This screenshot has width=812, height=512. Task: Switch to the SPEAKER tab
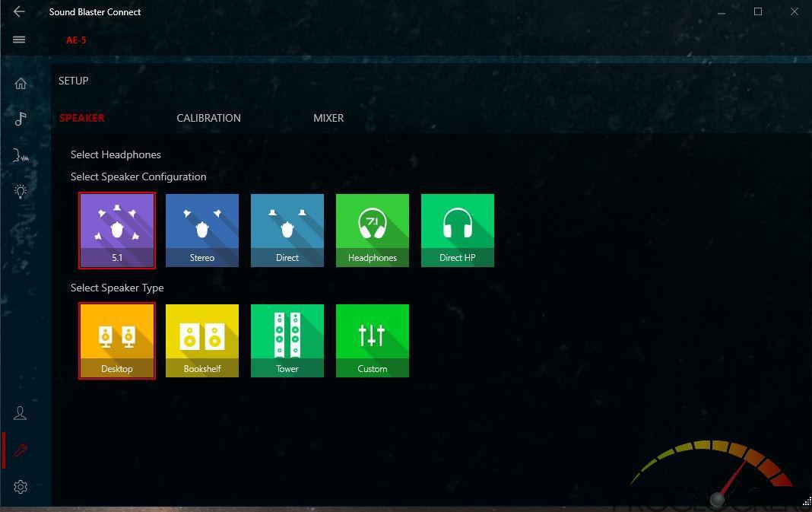(82, 118)
